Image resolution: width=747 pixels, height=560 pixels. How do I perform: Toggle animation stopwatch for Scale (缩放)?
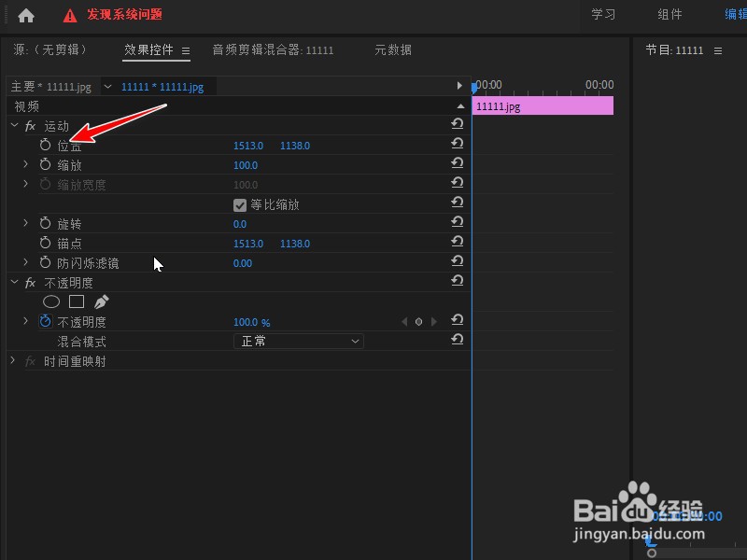pos(45,164)
